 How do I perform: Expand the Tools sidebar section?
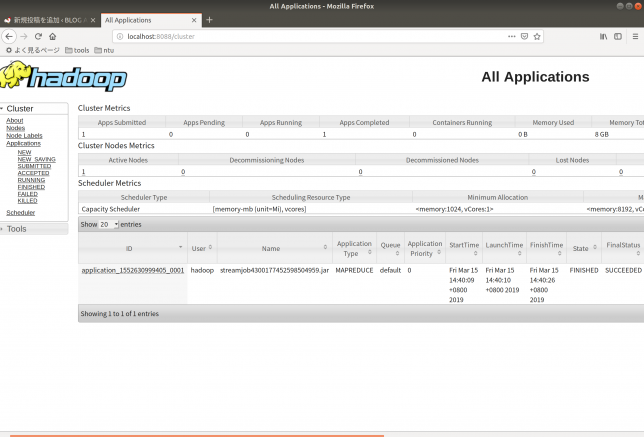tap(16, 229)
